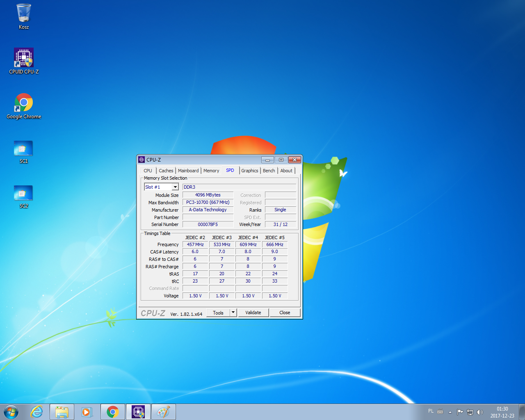Open the Windows Start menu orb
This screenshot has height=420, width=525.
tap(11, 412)
